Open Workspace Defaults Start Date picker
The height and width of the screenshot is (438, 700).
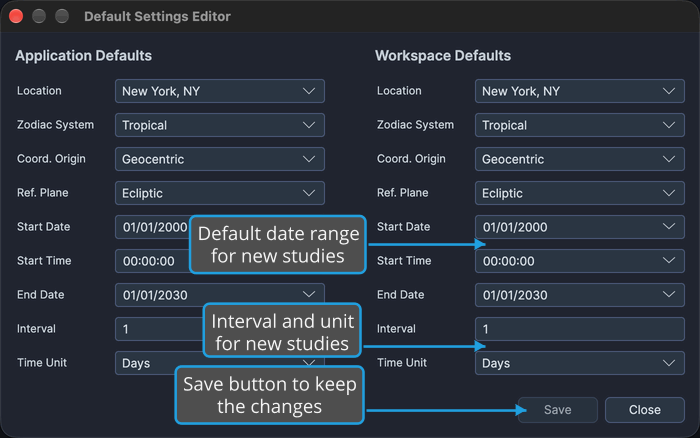[579, 227]
